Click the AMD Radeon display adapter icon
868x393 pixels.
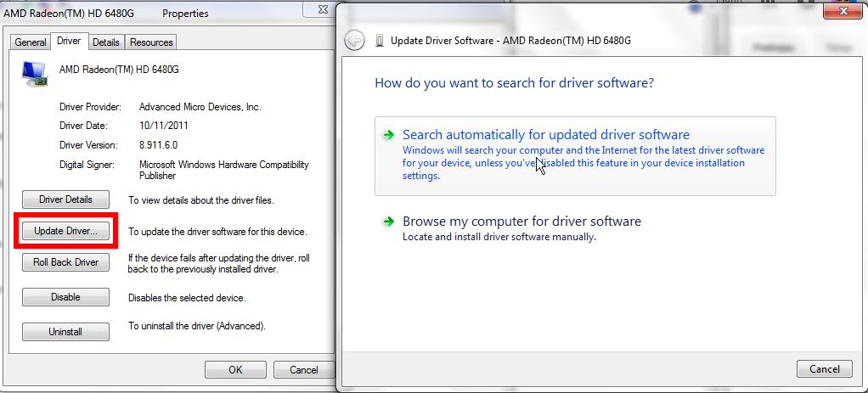34,74
